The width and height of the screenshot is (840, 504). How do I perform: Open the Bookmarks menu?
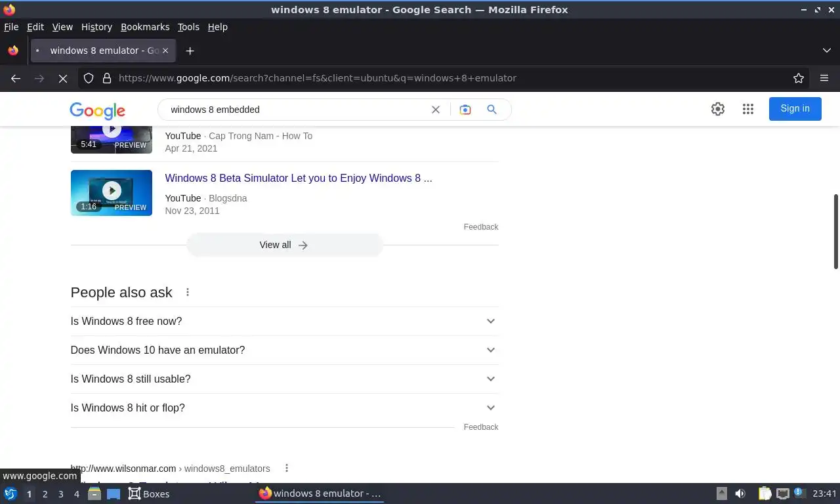145,27
